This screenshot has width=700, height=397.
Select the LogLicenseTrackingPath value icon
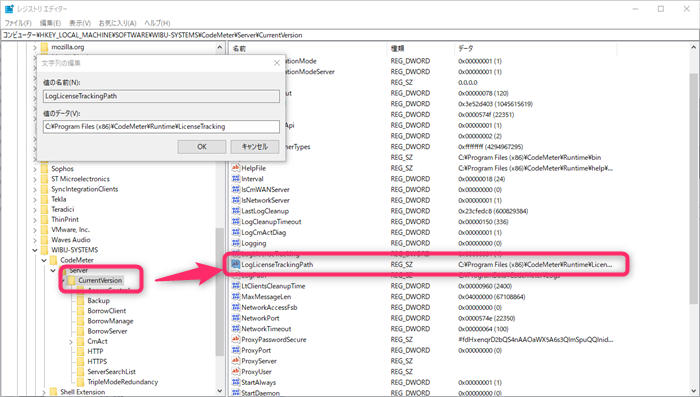(x=236, y=264)
